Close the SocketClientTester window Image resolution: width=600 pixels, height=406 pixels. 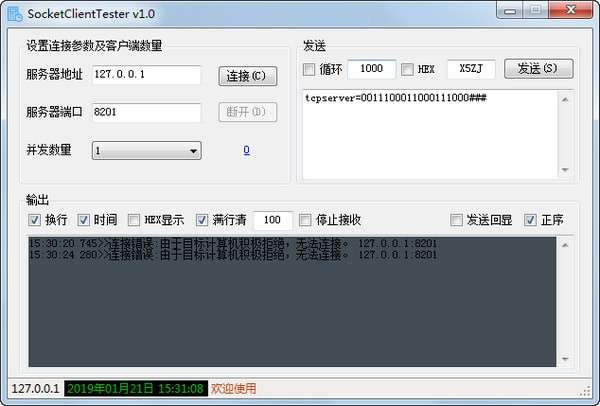coord(571,10)
